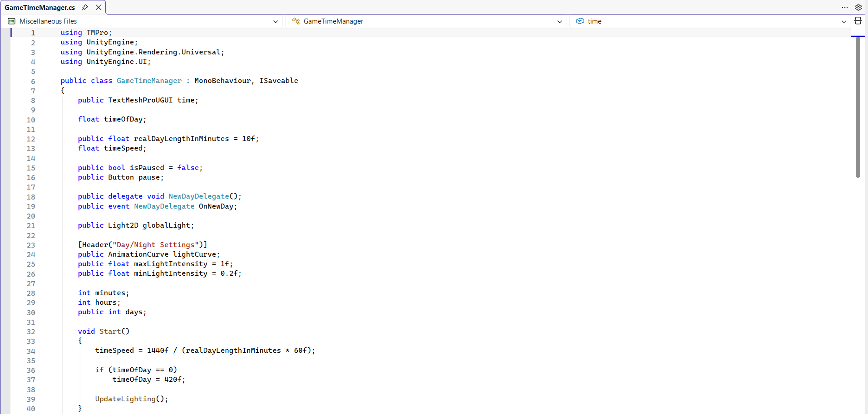
Task: Click the globalLight variable name
Action: point(166,225)
